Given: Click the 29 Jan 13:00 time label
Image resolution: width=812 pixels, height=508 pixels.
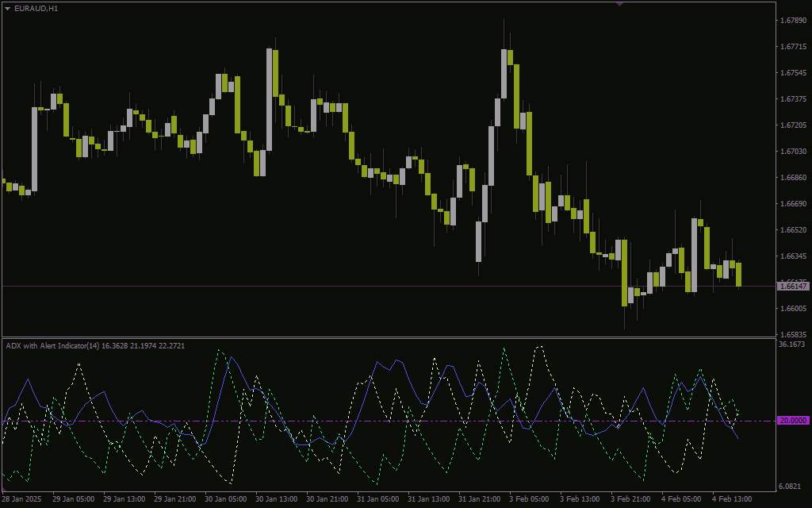Looking at the screenshot, I should coord(124,500).
